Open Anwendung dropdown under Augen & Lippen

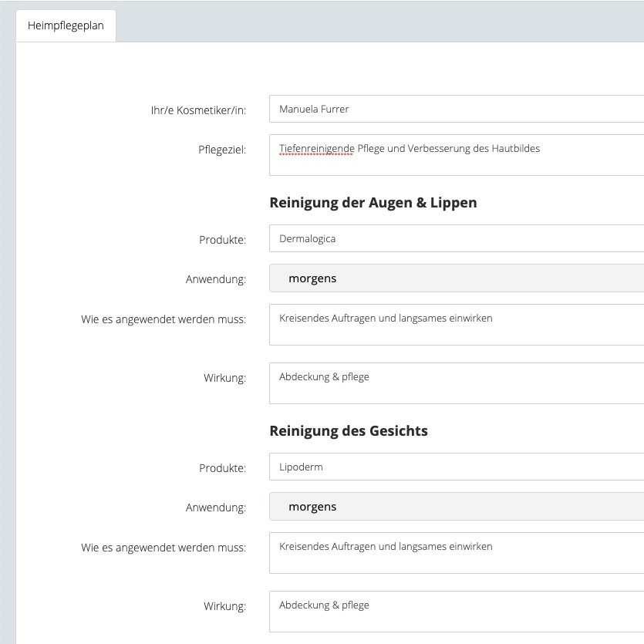tap(455, 278)
